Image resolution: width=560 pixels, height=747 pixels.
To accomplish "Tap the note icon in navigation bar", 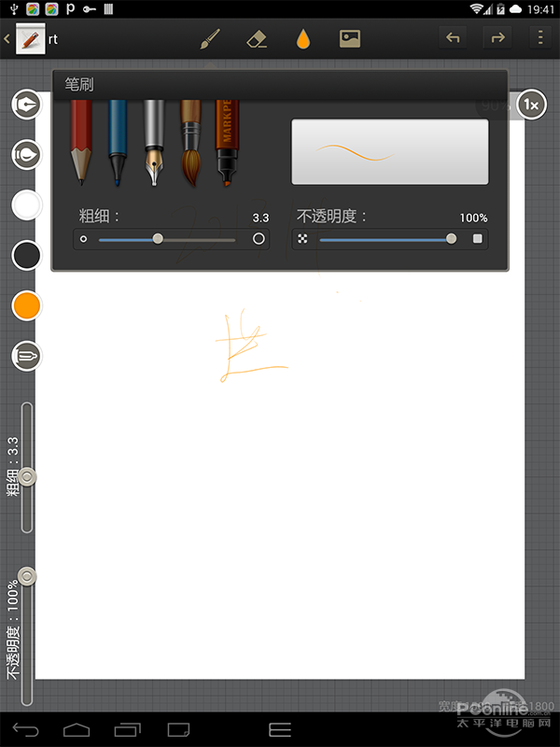I will 178,729.
